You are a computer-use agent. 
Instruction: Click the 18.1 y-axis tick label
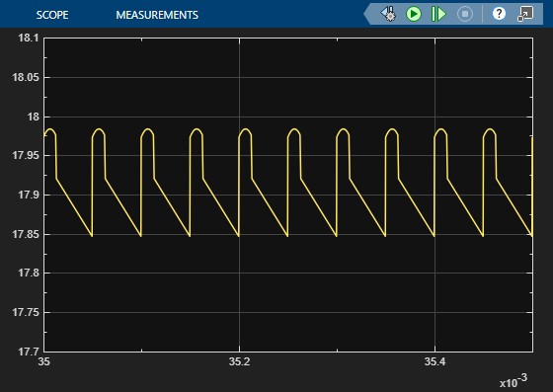pyautogui.click(x=29, y=38)
